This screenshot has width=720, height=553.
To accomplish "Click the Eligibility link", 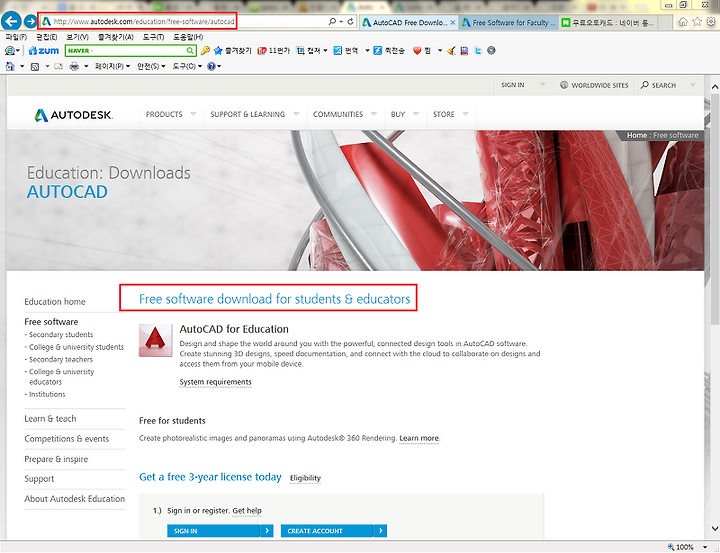I will [305, 478].
